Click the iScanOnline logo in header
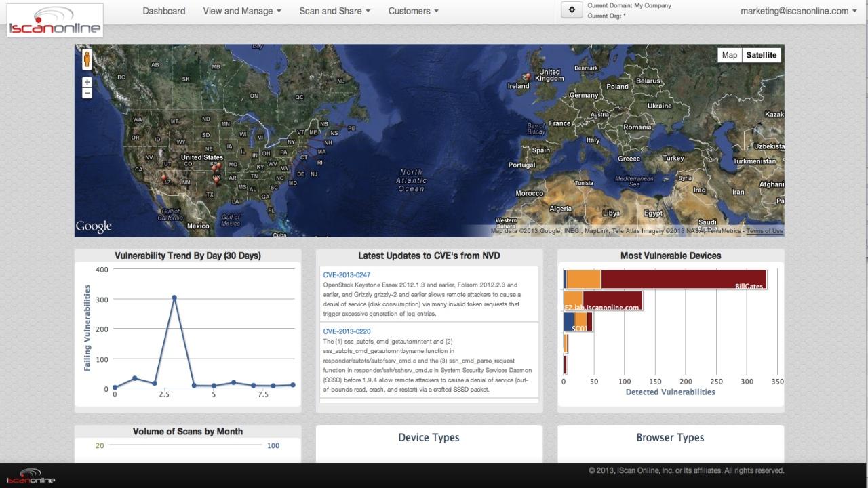This screenshot has width=868, height=488. click(56, 20)
